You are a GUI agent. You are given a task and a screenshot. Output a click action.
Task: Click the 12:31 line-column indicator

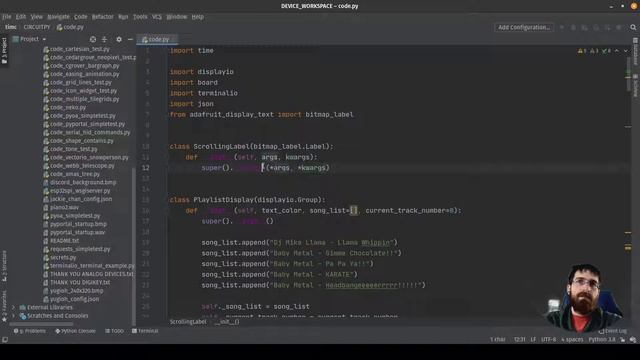click(520, 340)
